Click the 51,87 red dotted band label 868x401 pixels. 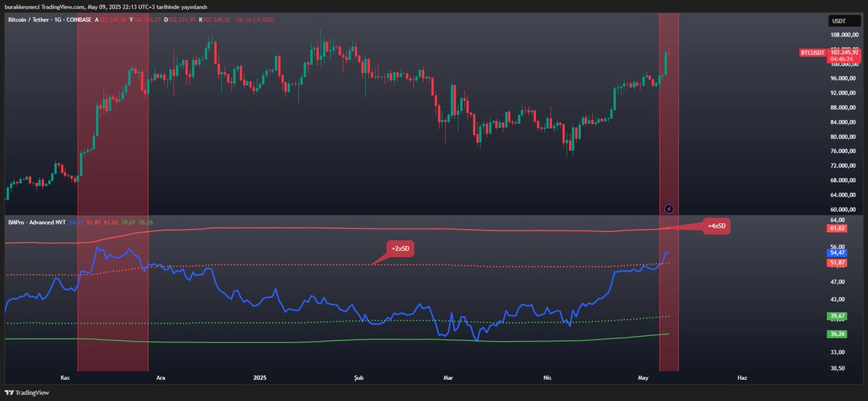tap(838, 263)
